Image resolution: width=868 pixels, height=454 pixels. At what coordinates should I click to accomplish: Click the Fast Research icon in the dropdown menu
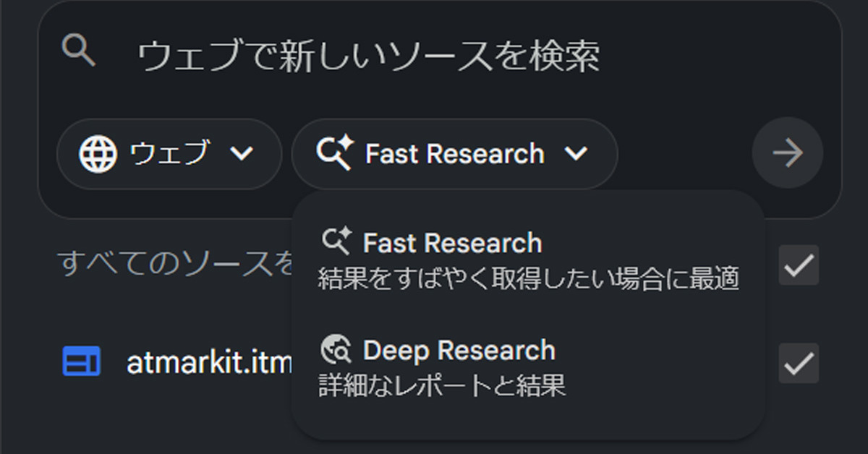pyautogui.click(x=336, y=242)
